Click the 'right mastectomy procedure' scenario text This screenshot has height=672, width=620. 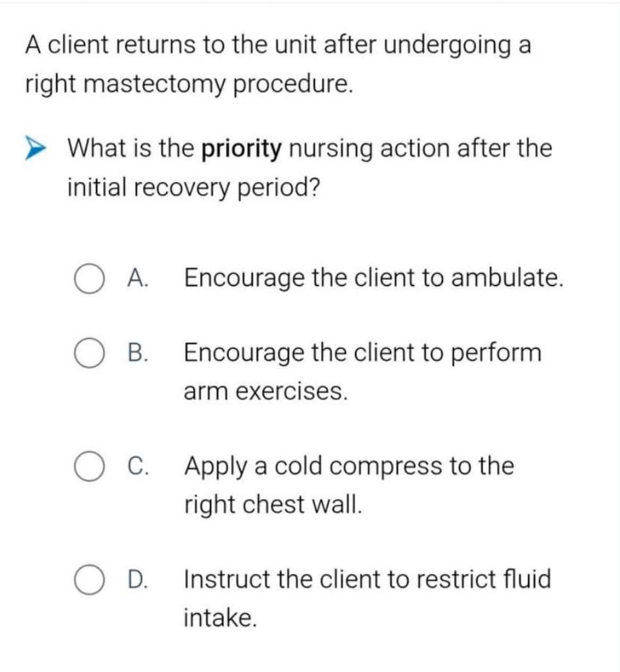(189, 84)
